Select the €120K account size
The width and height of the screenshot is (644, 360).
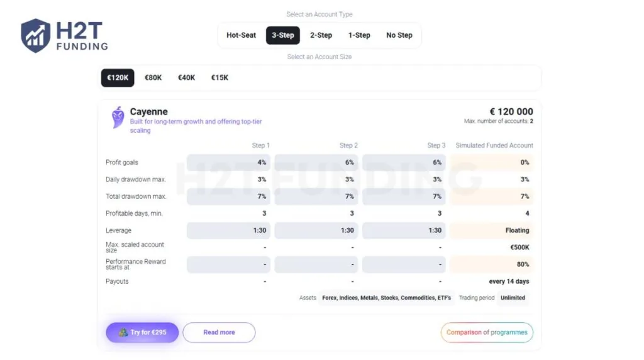[x=118, y=77]
